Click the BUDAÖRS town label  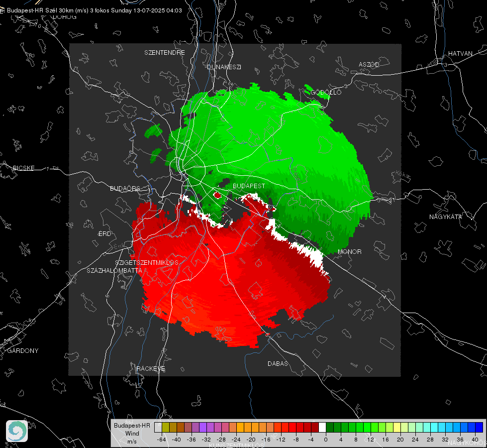125,188
